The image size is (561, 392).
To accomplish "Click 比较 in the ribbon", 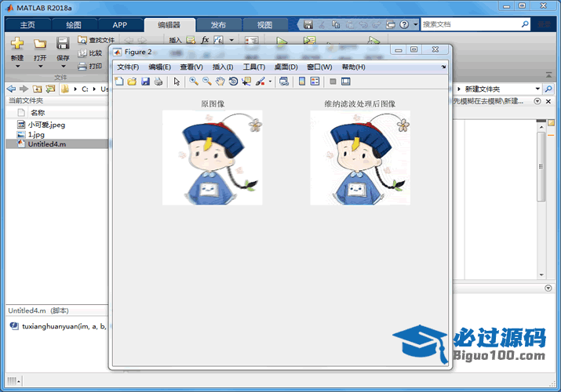I will pyautogui.click(x=90, y=53).
